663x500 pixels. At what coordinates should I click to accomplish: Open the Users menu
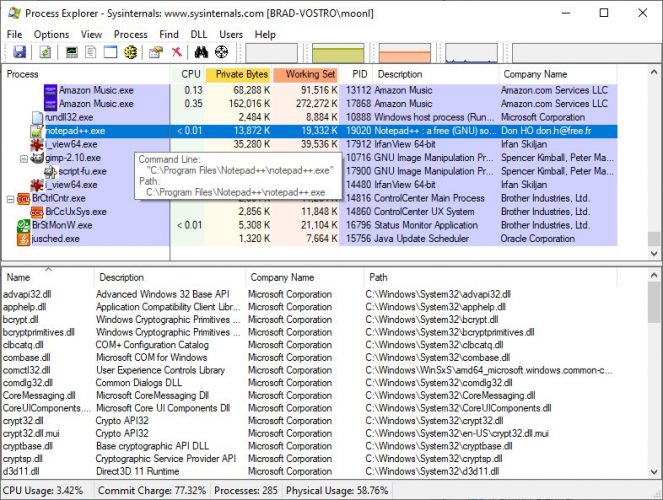point(231,34)
